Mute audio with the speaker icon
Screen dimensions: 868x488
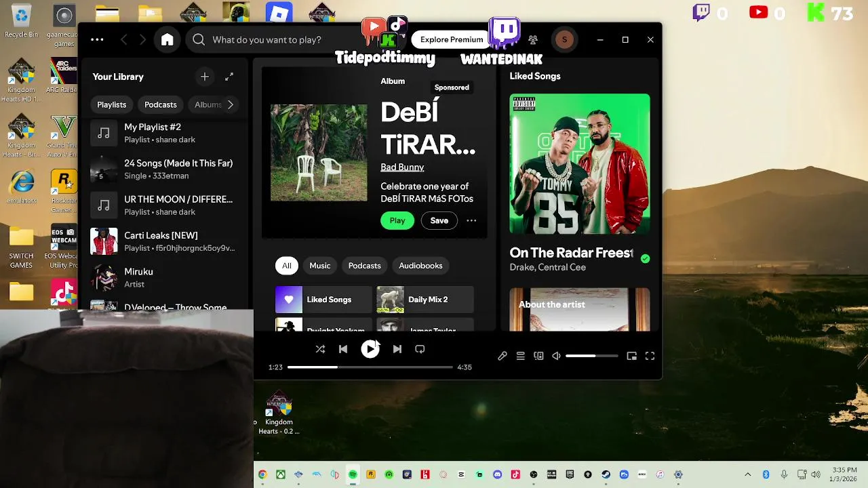pyautogui.click(x=556, y=356)
